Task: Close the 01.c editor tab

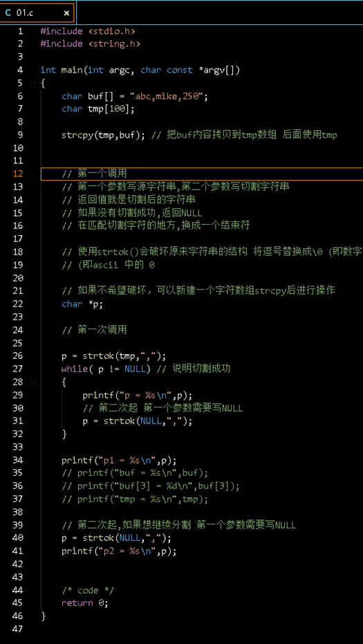Action: tap(66, 13)
